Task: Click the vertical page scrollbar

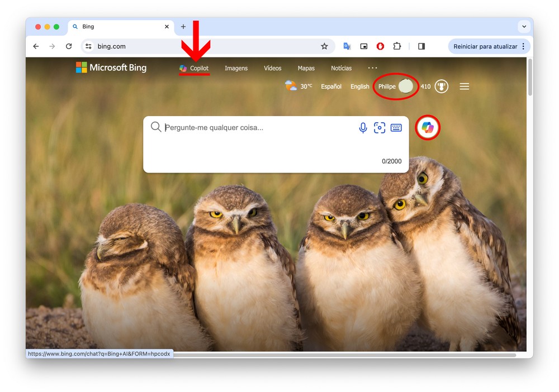Action: tap(530, 78)
